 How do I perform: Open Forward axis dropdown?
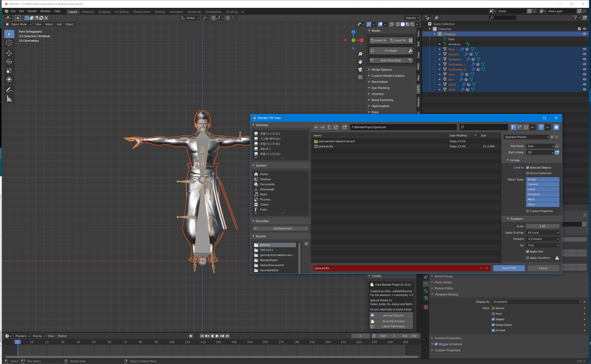tap(543, 239)
